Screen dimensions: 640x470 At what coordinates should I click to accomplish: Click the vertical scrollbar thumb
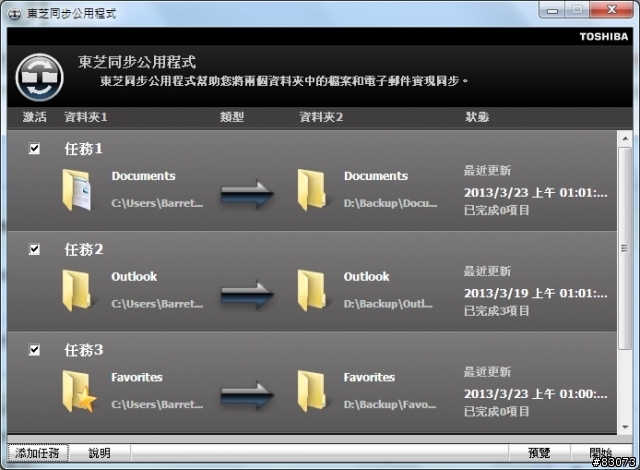625,248
